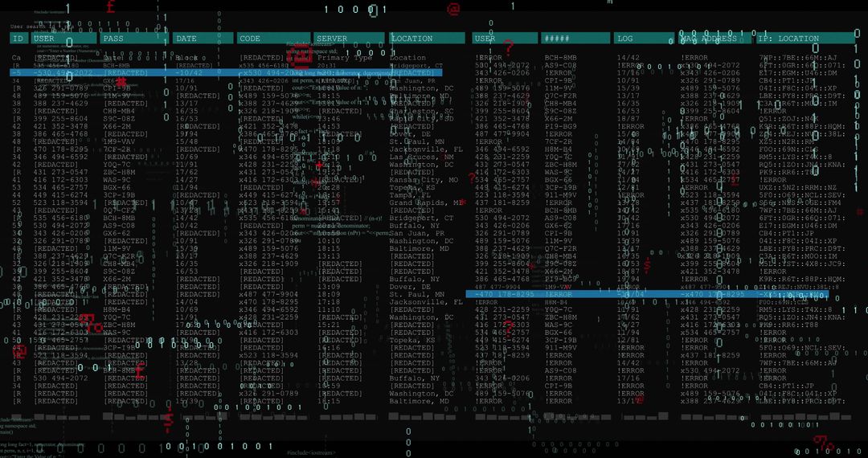Click the Block cell under DATE
Viewport: 868px width, 458px height.
186,58
